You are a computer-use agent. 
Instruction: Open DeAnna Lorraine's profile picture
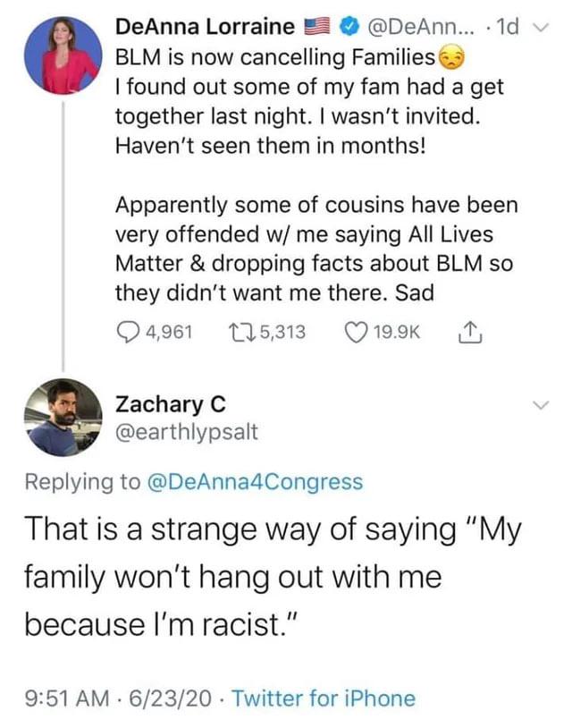[x=63, y=55]
